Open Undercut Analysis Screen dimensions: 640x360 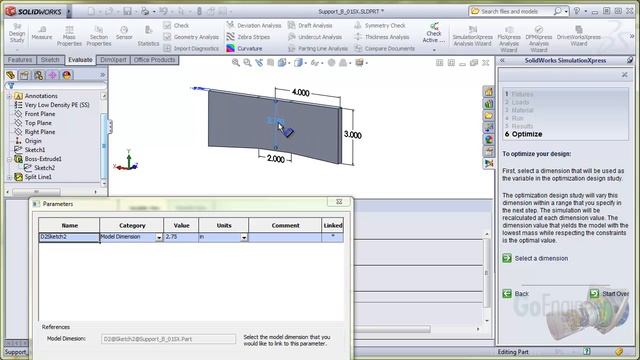315,37
